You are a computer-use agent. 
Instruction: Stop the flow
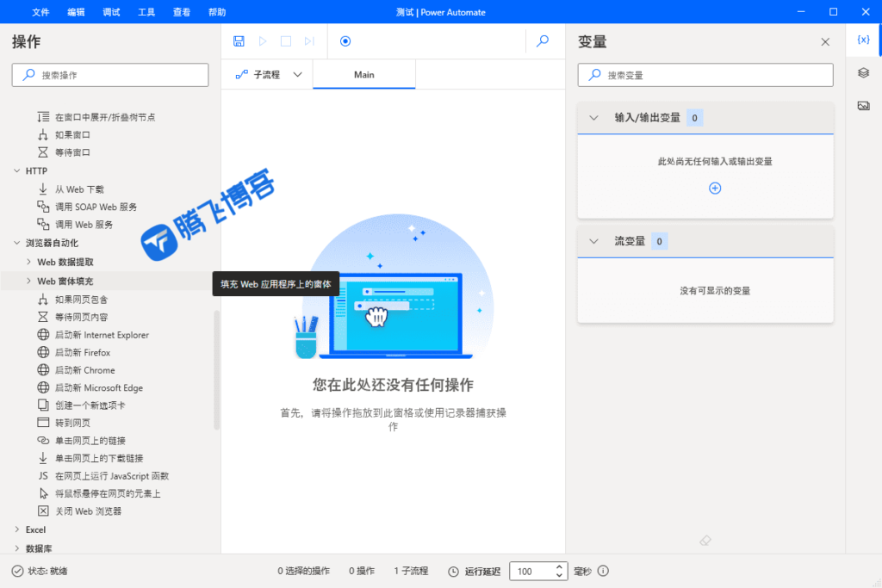(x=285, y=40)
